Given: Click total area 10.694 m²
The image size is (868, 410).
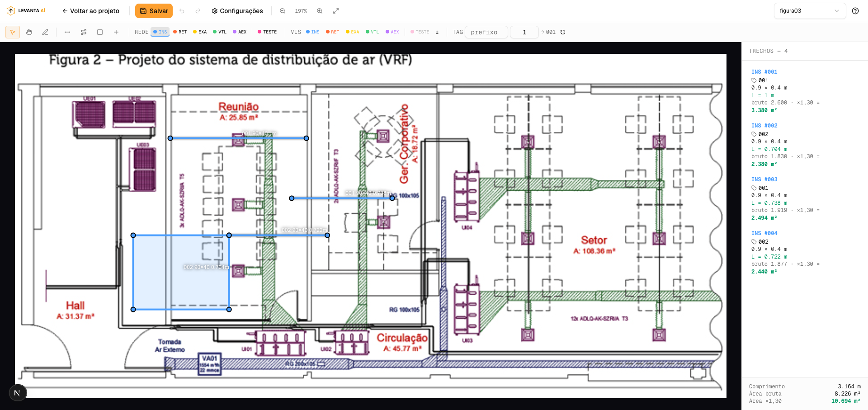Looking at the screenshot, I should [846, 401].
